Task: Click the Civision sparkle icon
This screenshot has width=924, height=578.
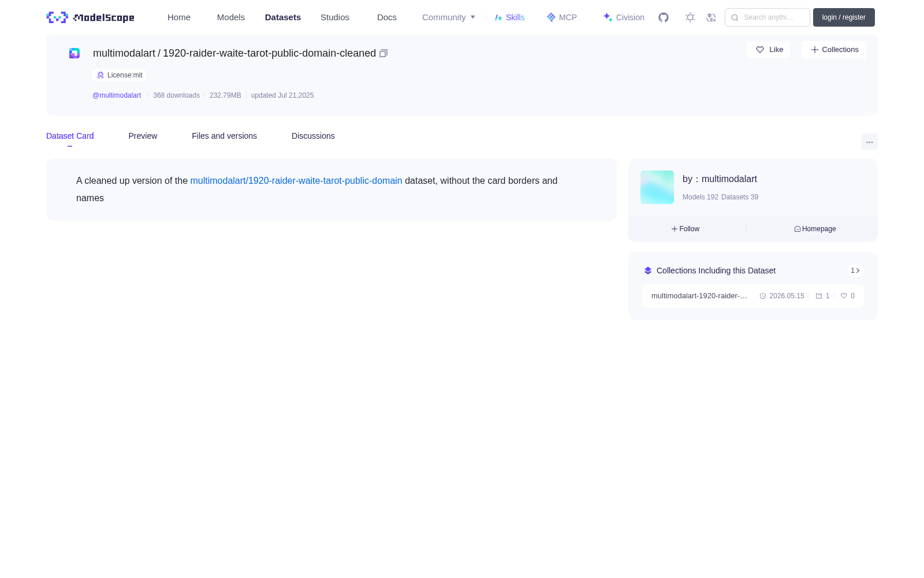Action: tap(608, 17)
